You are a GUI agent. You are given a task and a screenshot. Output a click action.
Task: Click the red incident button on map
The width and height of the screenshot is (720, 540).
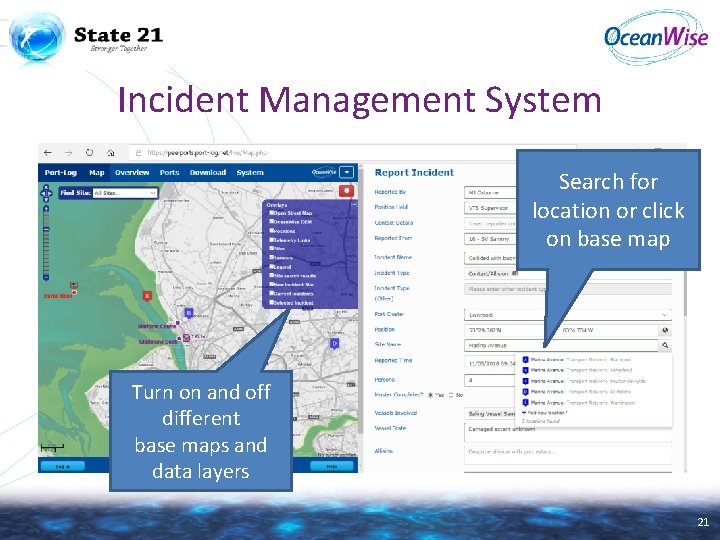[347, 191]
